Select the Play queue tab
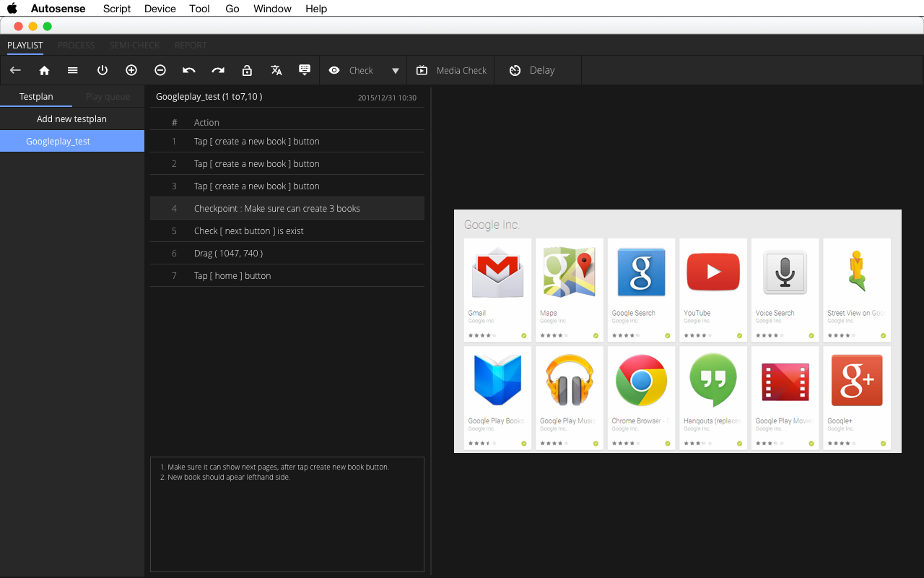The image size is (924, 578). click(108, 96)
